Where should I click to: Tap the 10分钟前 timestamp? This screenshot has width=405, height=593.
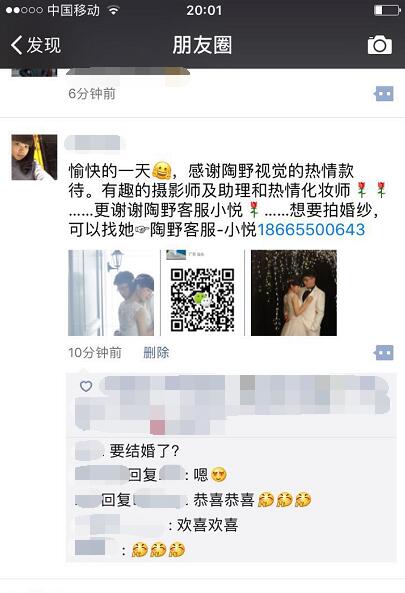(x=95, y=352)
